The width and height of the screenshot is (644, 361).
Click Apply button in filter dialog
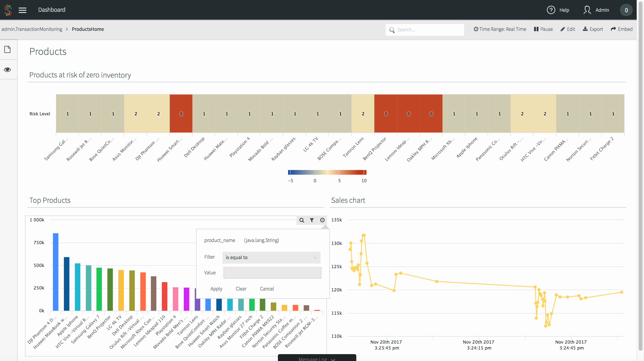click(216, 288)
